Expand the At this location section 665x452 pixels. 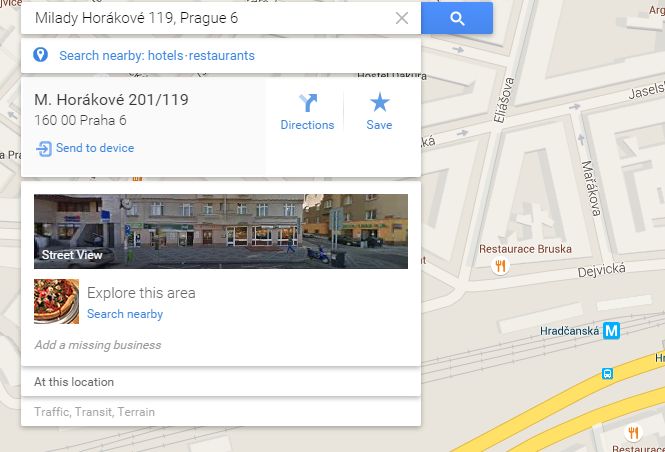pos(221,382)
